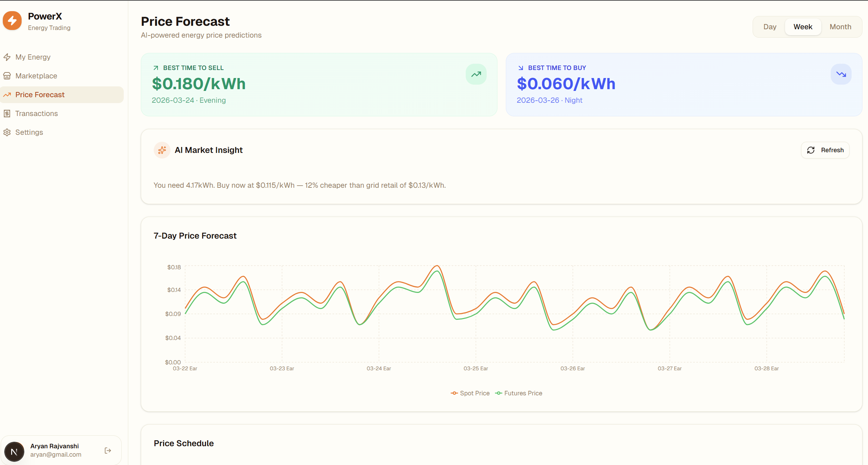Screen dimensions: 868x465
Task: Toggle Spot Price series in chart legend
Action: (x=470, y=393)
